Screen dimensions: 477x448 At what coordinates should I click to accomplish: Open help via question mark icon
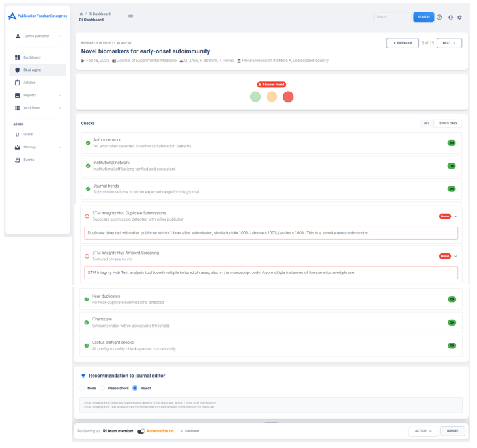point(439,18)
